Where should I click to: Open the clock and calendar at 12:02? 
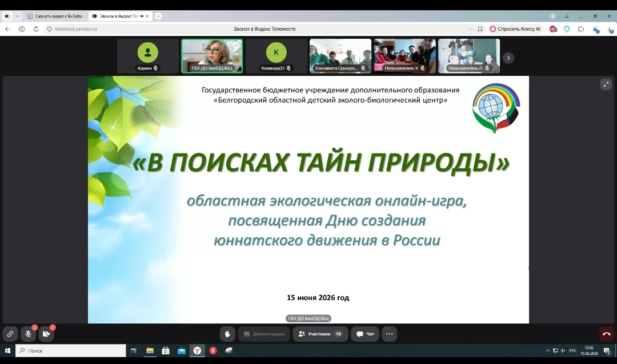[589, 350]
